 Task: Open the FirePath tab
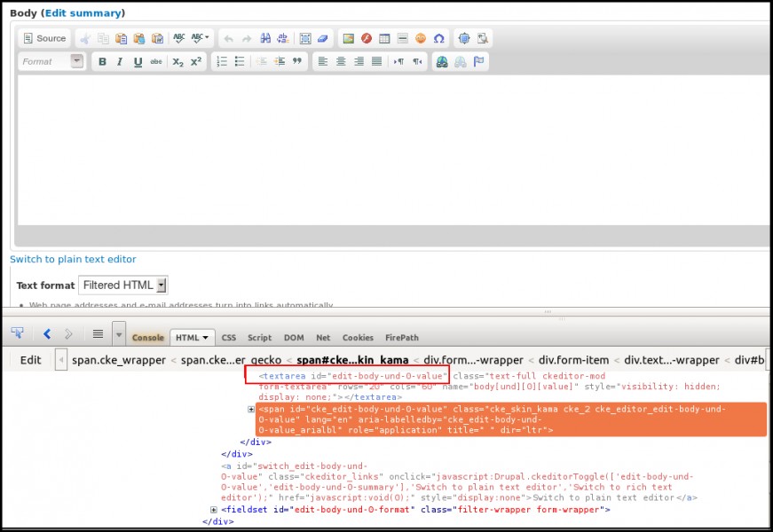403,338
